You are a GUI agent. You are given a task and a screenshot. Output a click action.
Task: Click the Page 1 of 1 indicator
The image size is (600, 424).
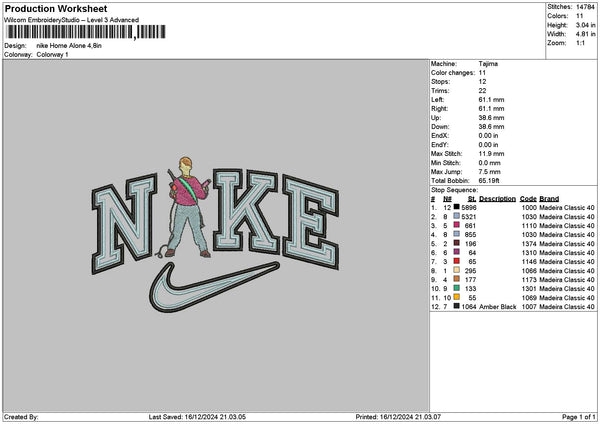click(x=579, y=417)
